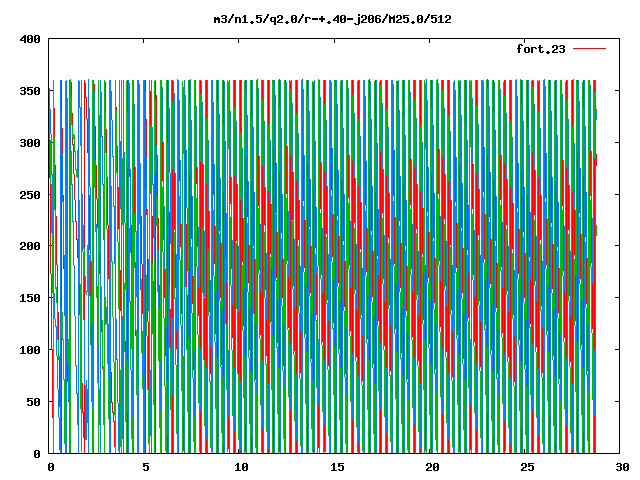640x480 pixels.
Task: Click the x-axis label 15
Action: click(337, 467)
